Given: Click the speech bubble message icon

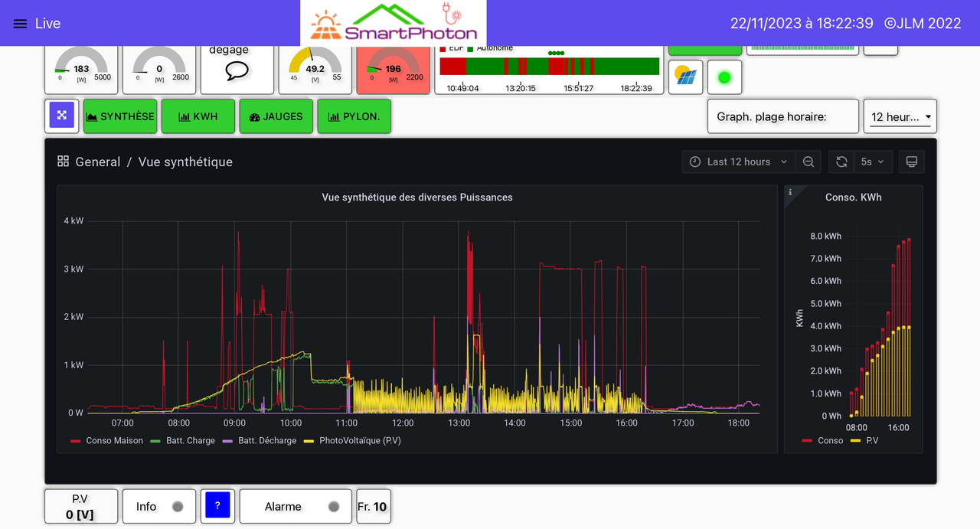Looking at the screenshot, I should [x=237, y=71].
